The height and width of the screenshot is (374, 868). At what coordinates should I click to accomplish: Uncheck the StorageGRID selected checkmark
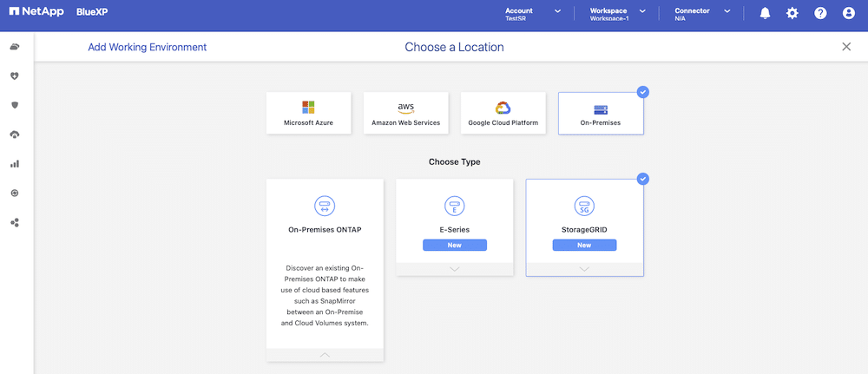(642, 179)
